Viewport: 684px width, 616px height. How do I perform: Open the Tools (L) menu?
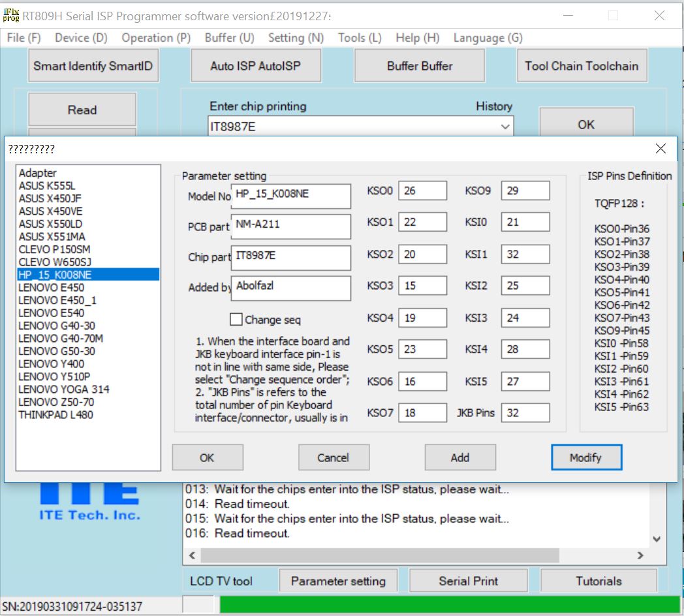(x=360, y=38)
